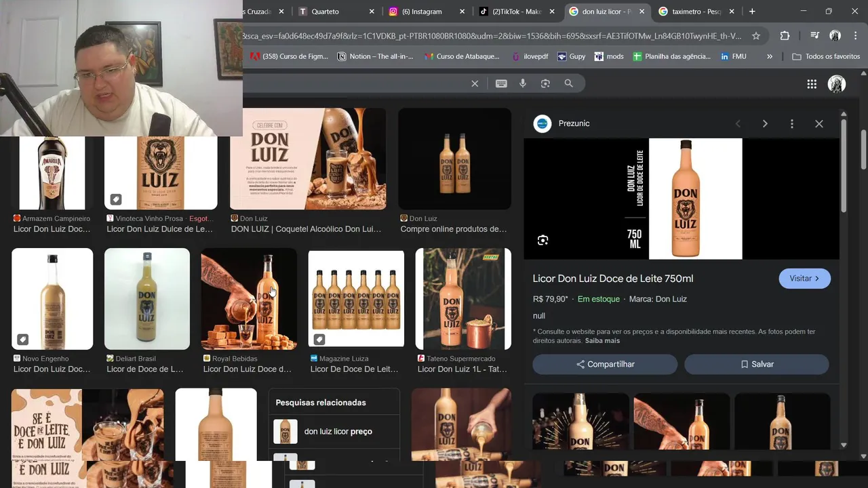Open the Planilha da agência bookmark

point(671,56)
